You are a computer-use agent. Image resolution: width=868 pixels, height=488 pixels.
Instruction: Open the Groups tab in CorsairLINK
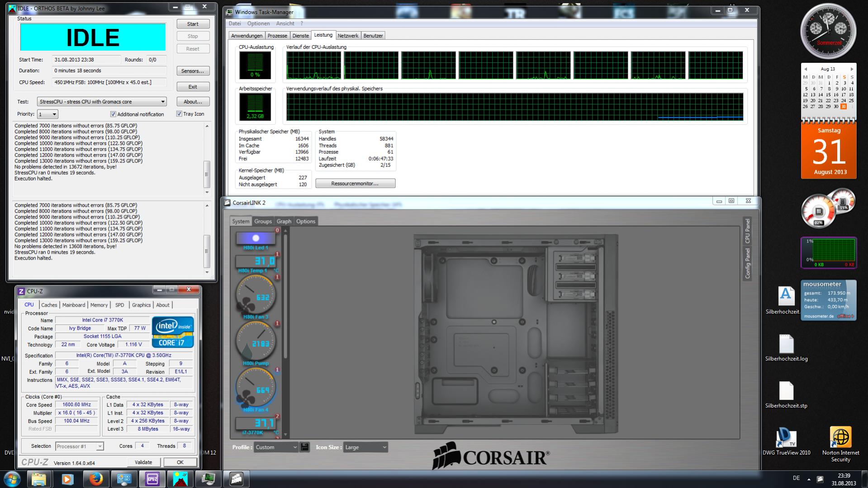pyautogui.click(x=263, y=221)
